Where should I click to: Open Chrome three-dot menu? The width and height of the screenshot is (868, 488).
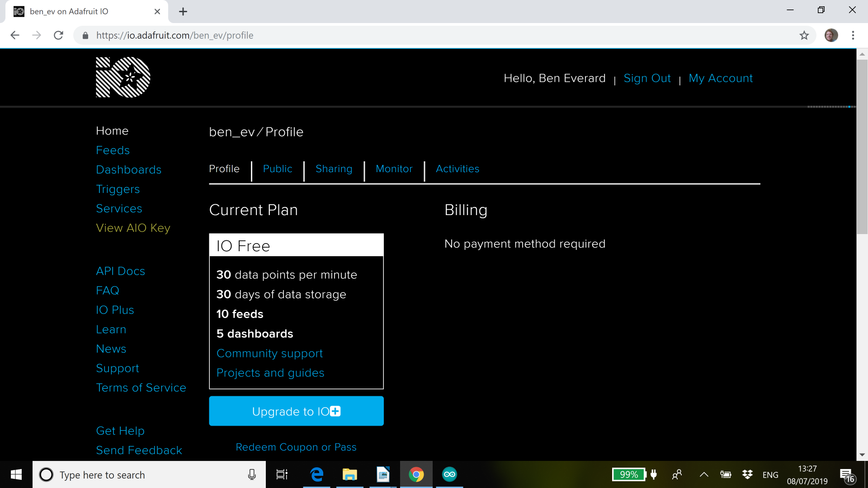click(853, 35)
